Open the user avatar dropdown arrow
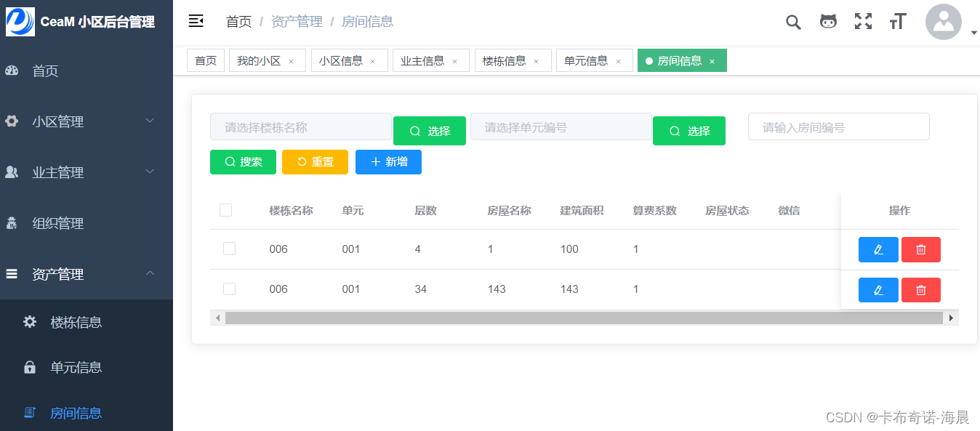Image resolution: width=980 pixels, height=431 pixels. click(x=974, y=32)
